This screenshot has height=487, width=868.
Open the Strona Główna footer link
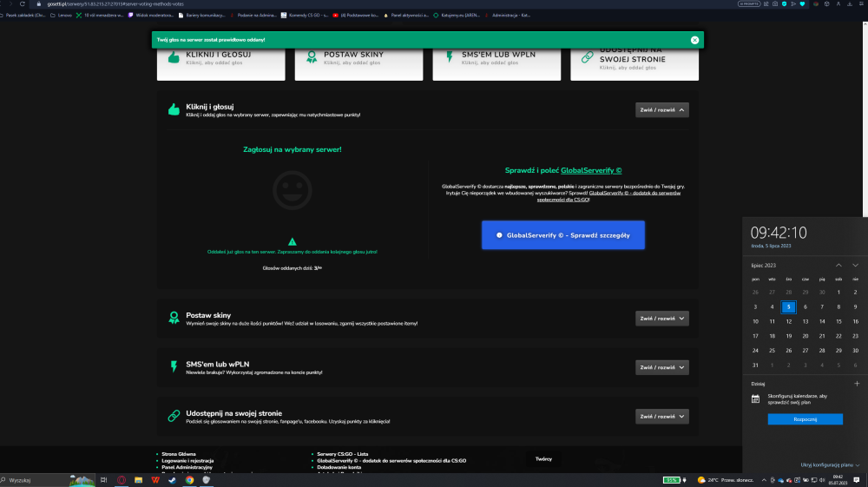pos(179,454)
